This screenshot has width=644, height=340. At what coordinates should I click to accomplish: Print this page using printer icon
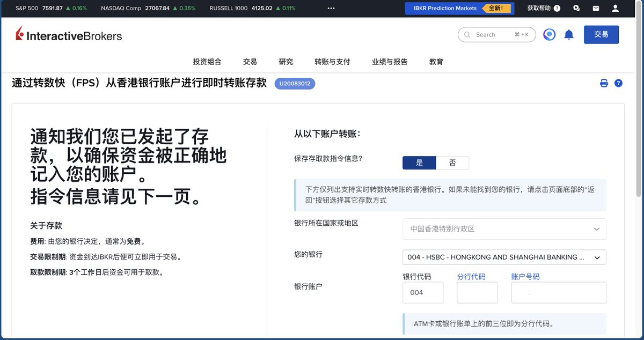click(x=604, y=83)
